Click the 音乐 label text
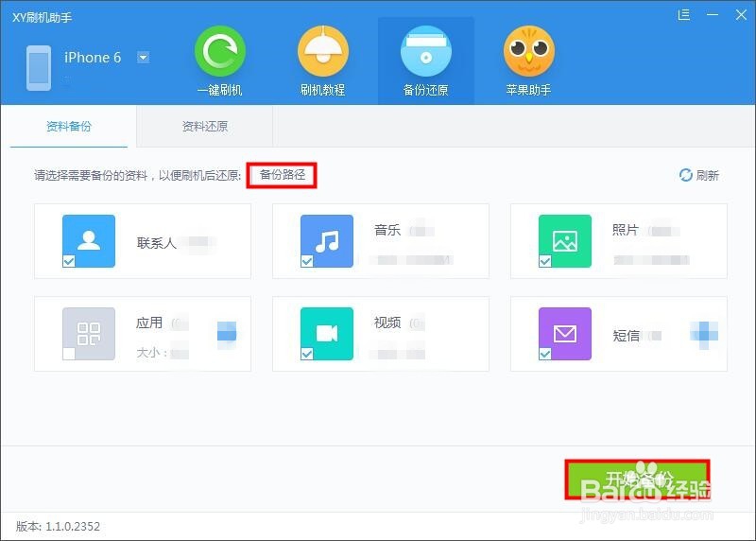The width and height of the screenshot is (756, 541). (387, 230)
